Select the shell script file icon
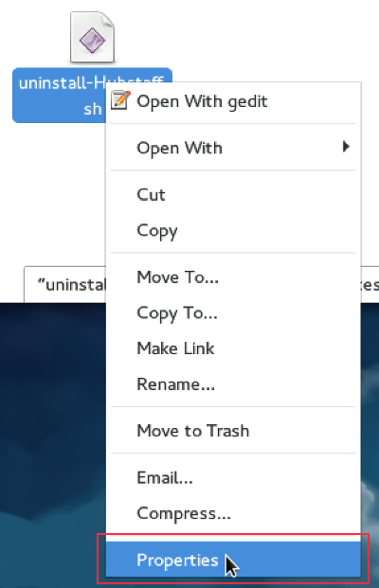This screenshot has width=379, height=588. point(92,37)
